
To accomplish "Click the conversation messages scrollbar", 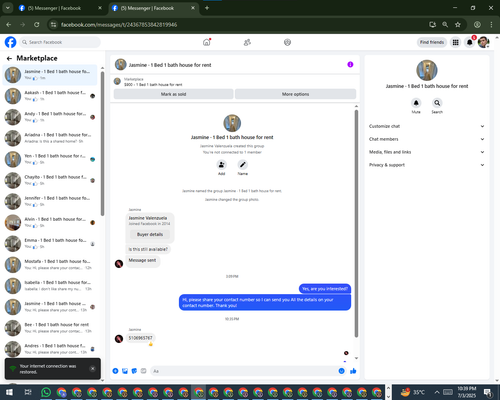I will pyautogui.click(x=356, y=223).
